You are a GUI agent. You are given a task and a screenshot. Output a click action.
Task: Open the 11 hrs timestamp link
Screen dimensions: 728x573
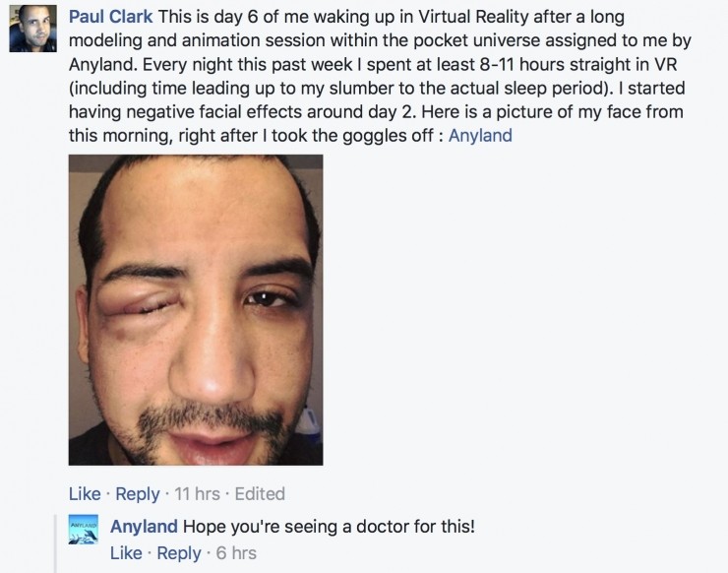click(198, 493)
